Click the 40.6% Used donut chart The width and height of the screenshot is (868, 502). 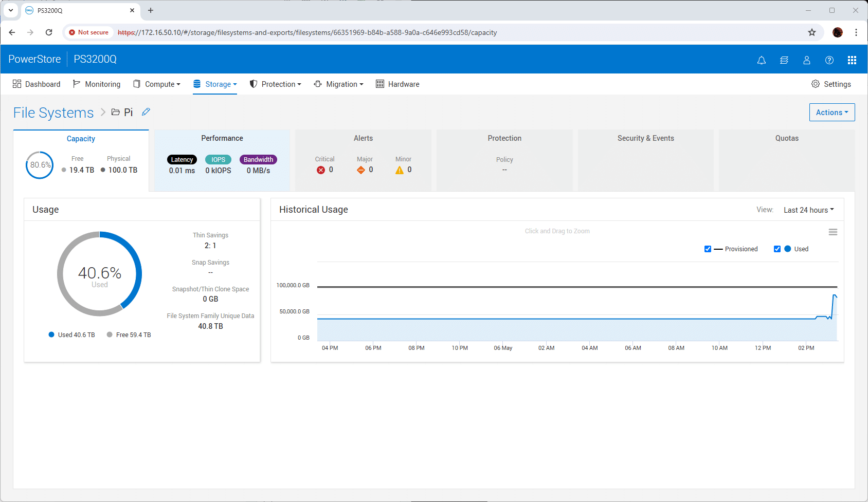[x=100, y=274]
